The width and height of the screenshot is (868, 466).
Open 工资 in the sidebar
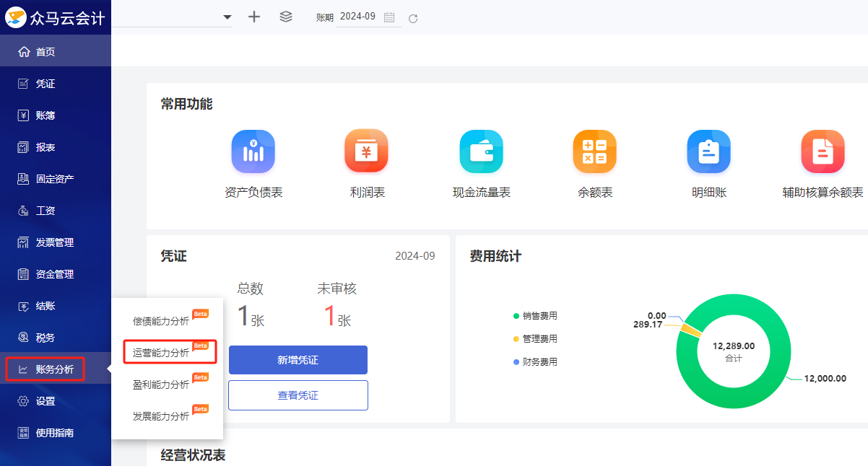(x=56, y=211)
